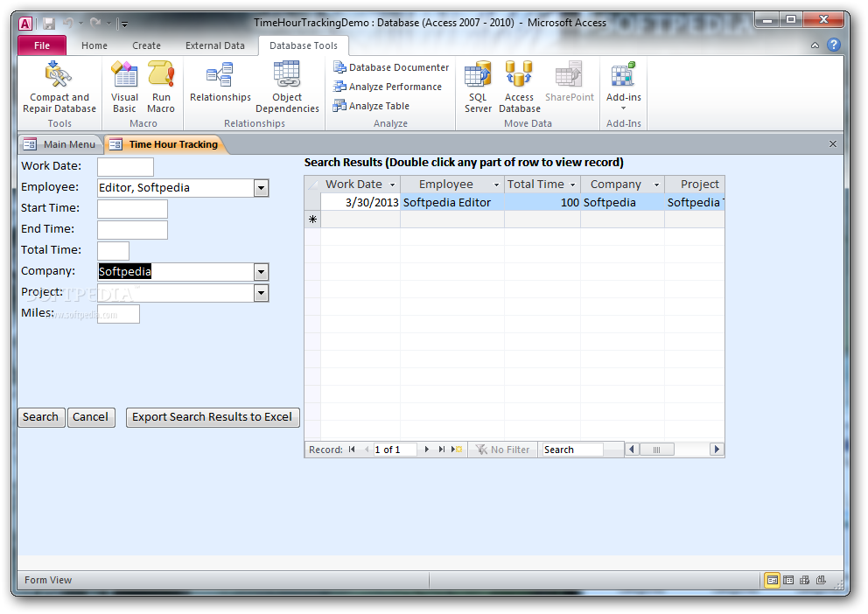Open the File tab
The width and height of the screenshot is (868, 614).
tap(42, 45)
